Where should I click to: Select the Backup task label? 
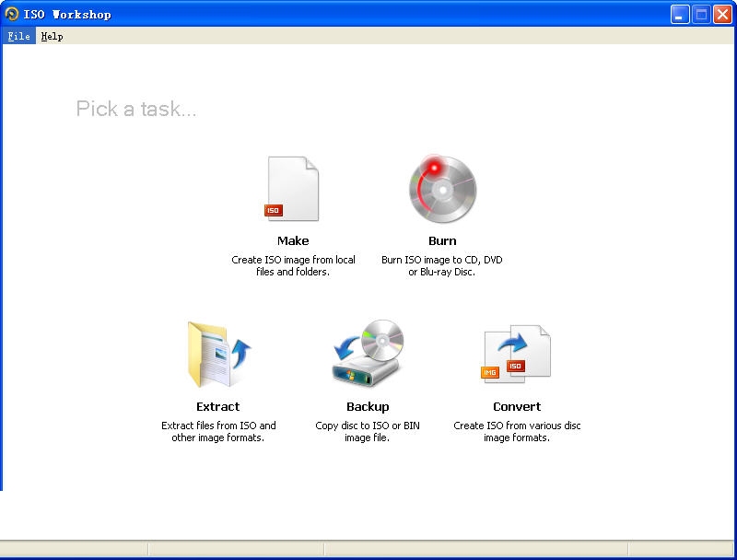tap(368, 407)
